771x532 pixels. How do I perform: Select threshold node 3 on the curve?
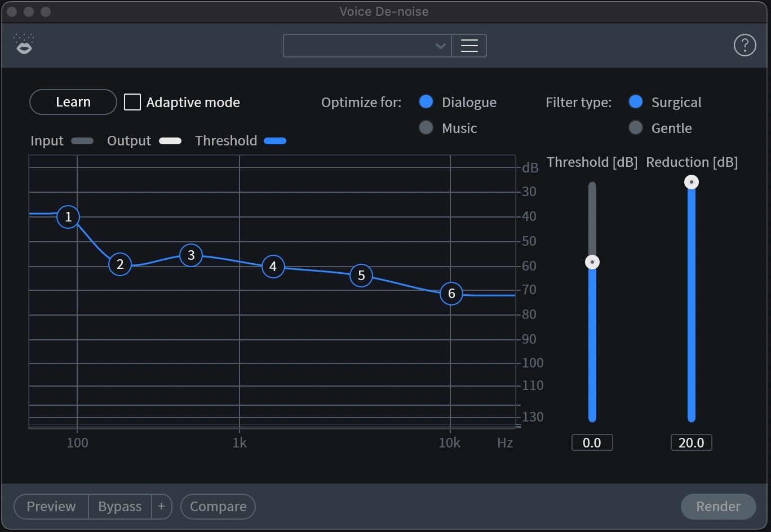[191, 255]
